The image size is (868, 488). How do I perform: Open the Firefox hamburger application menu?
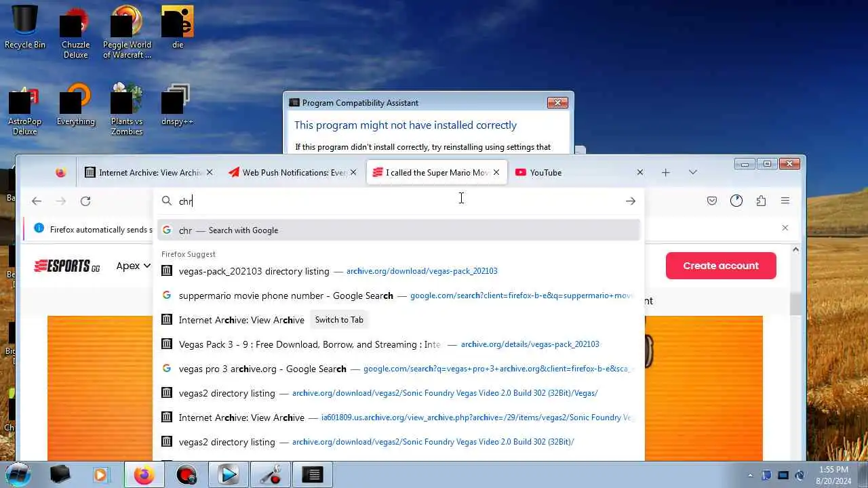click(x=785, y=201)
